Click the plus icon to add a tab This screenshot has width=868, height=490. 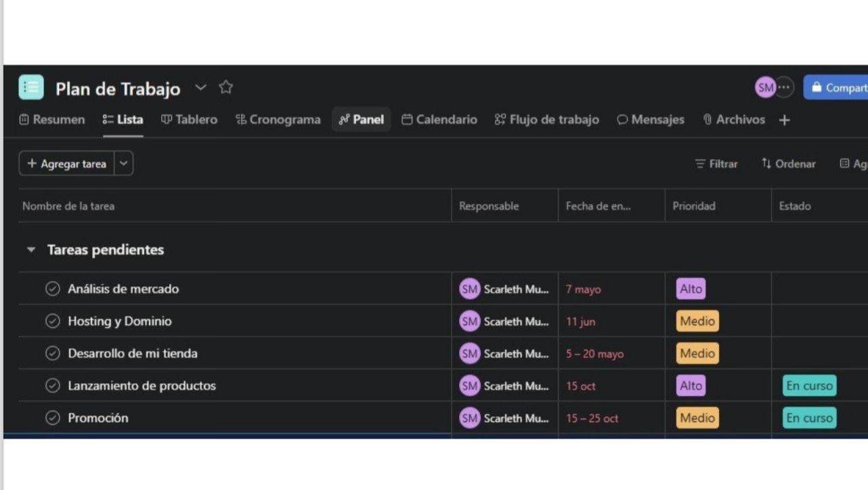tap(784, 120)
